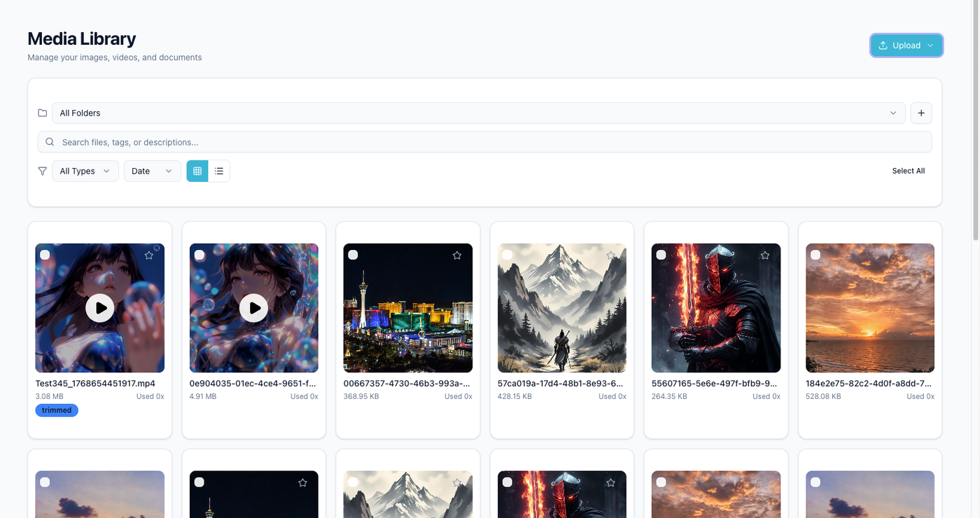Favorite the Test345 video with its star
980x518 pixels.
coord(149,255)
